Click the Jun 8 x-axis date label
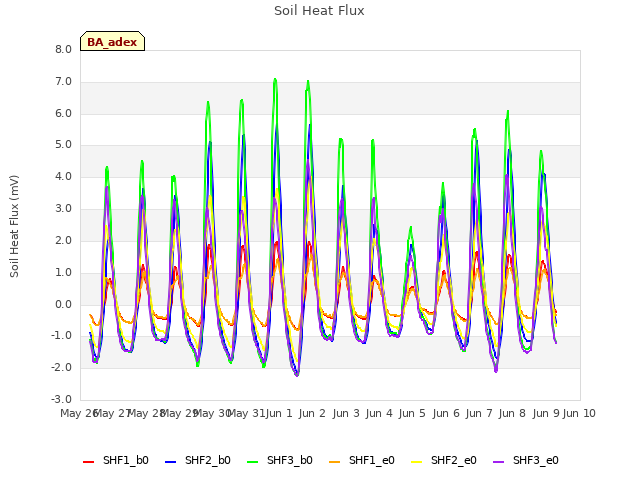The image size is (640, 480). tap(512, 413)
